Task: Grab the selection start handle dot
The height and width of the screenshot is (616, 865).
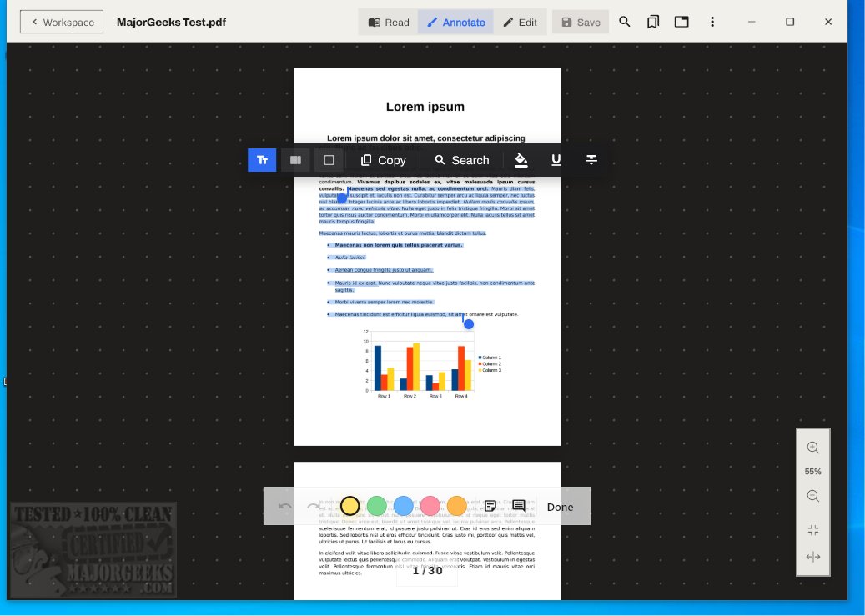Action: tap(342, 198)
